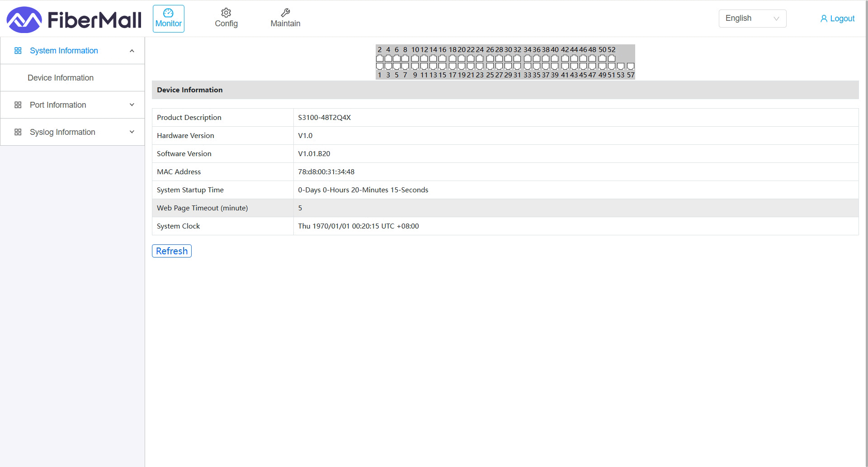Open the Monitor section
The width and height of the screenshot is (868, 467).
[x=168, y=19]
